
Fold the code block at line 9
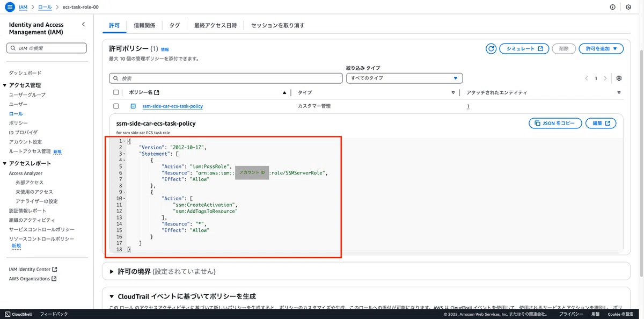click(x=123, y=192)
